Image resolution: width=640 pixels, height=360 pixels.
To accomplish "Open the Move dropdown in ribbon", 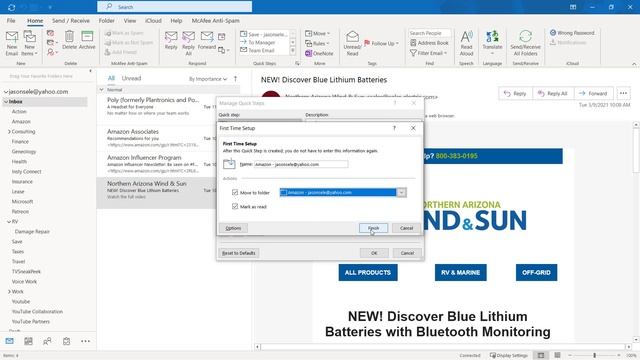I will pos(318,33).
